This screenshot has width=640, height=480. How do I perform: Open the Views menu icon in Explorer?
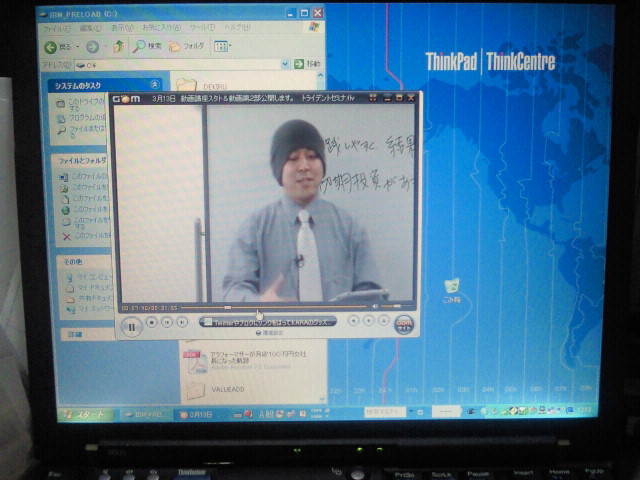click(x=222, y=46)
